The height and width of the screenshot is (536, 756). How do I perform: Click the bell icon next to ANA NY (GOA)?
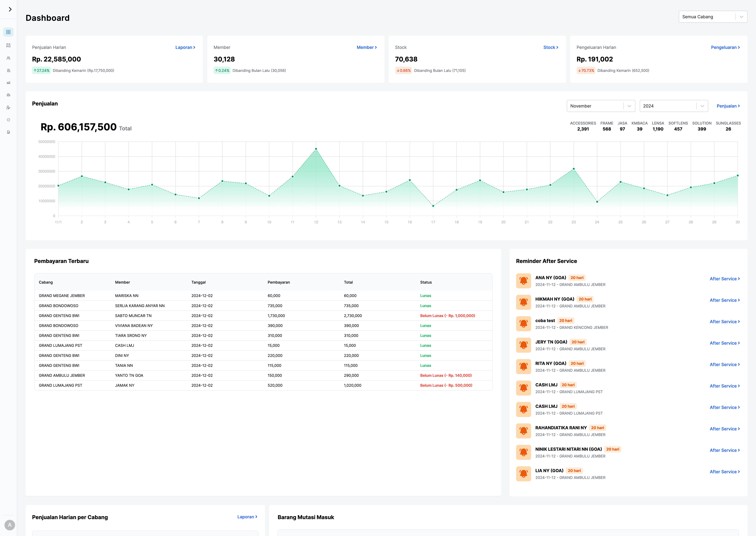click(523, 281)
